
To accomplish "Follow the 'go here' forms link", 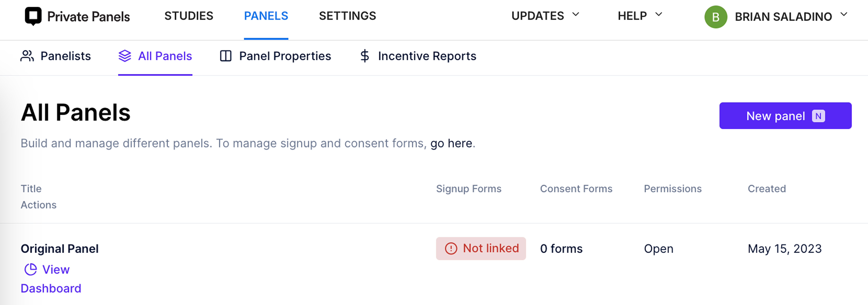I will 451,143.
